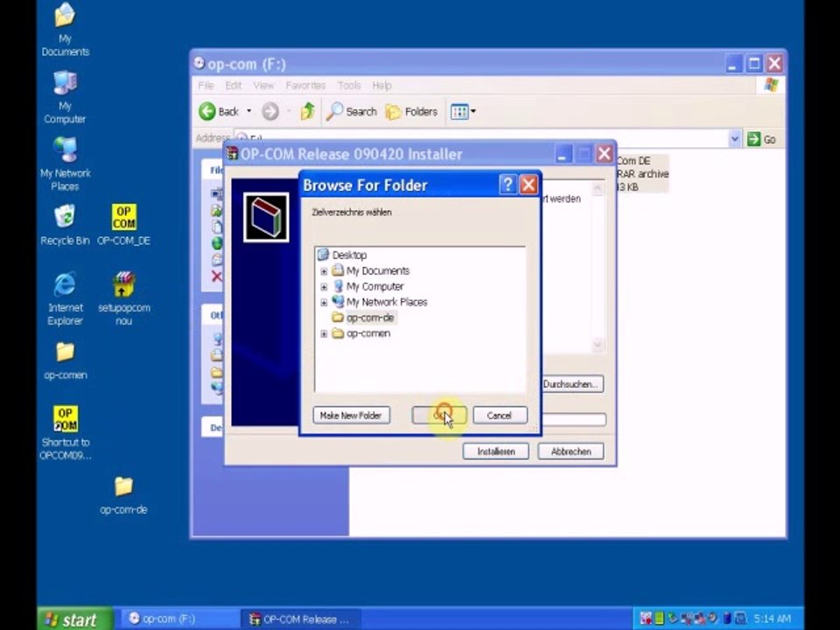The image size is (840, 630).
Task: Click Cancel in Browse For Folder
Action: [500, 415]
